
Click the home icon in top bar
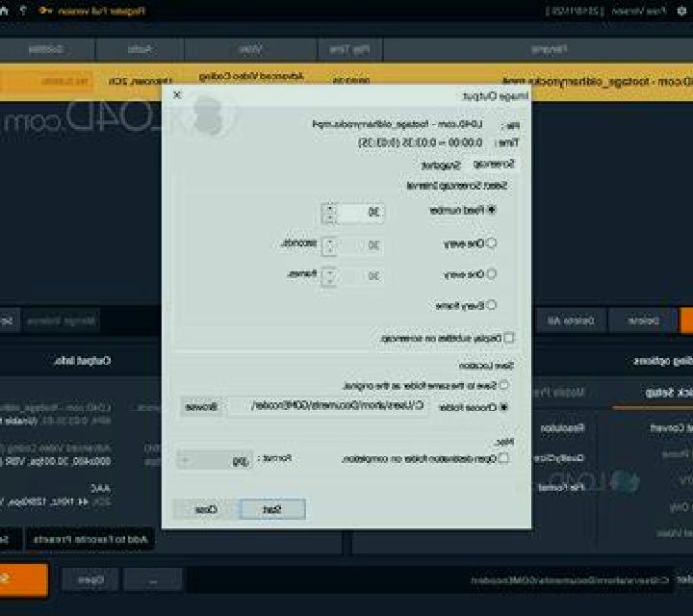(3, 11)
